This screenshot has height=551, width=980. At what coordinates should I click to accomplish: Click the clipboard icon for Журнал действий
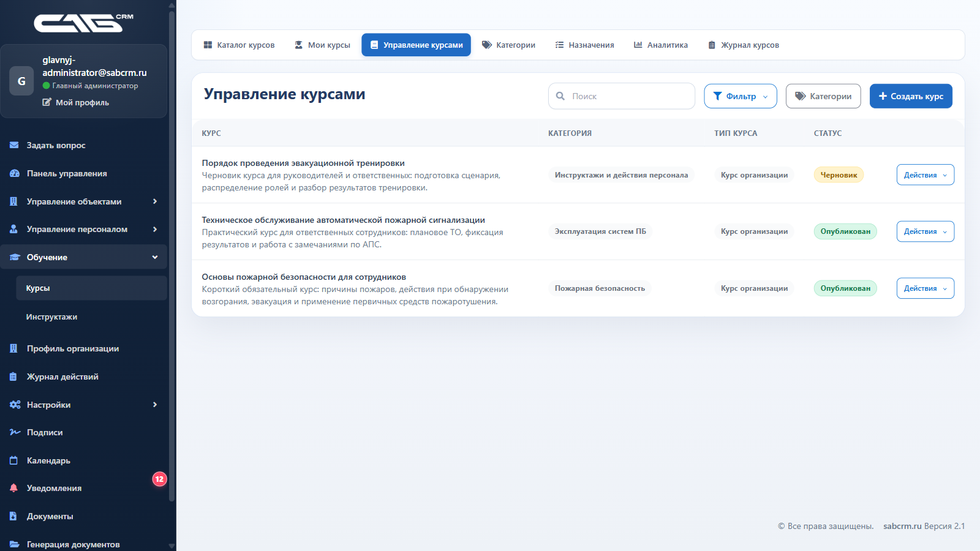coord(13,377)
